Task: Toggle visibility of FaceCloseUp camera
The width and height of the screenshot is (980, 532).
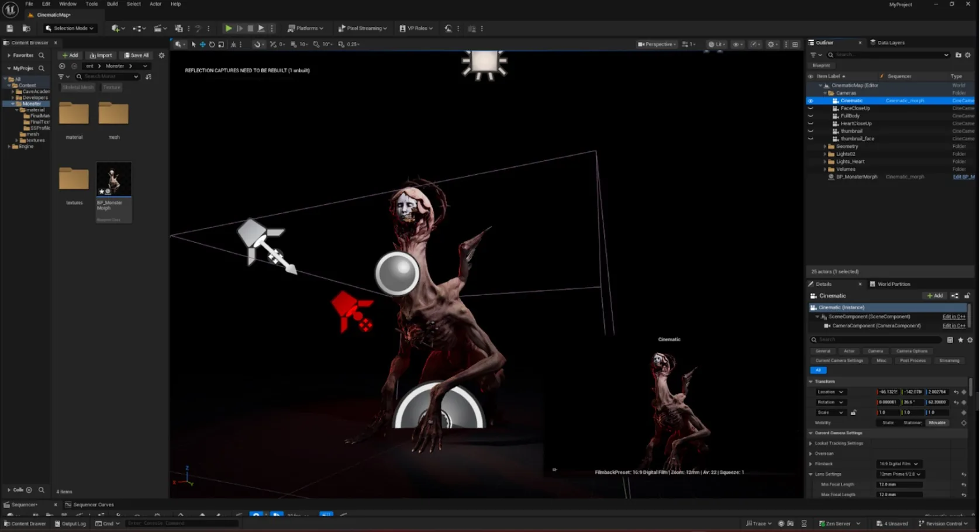Action: tap(810, 108)
